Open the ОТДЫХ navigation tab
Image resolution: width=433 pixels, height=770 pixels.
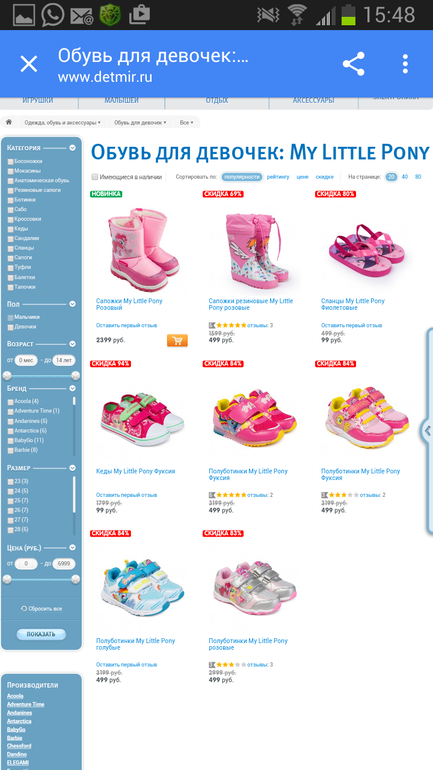pyautogui.click(x=217, y=101)
